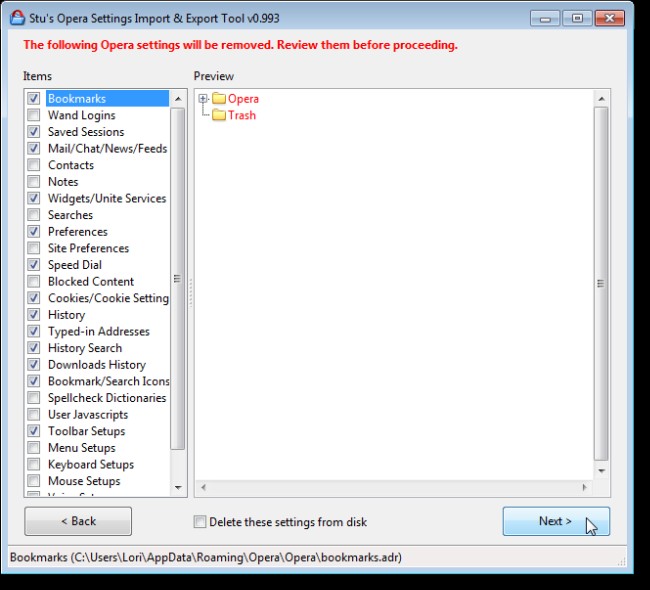650x590 pixels.
Task: Select the Downloads History list item
Action: point(97,364)
